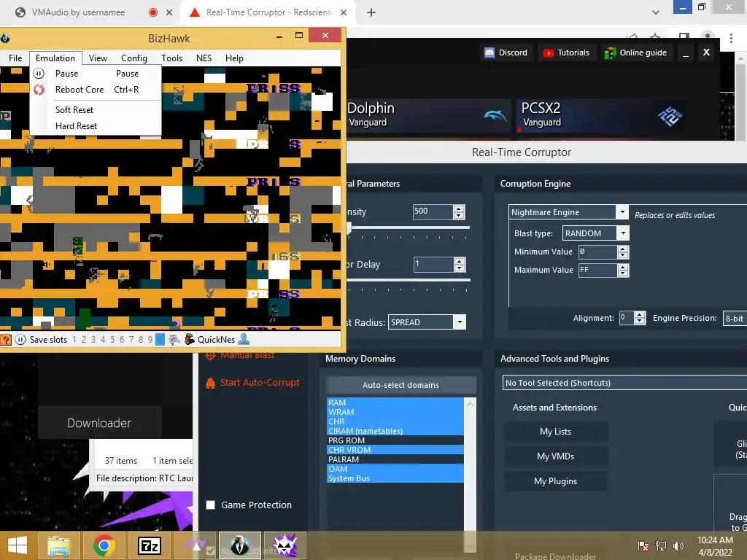Click the blue user icon after QuickNes
This screenshot has width=747, height=560.
click(x=244, y=339)
